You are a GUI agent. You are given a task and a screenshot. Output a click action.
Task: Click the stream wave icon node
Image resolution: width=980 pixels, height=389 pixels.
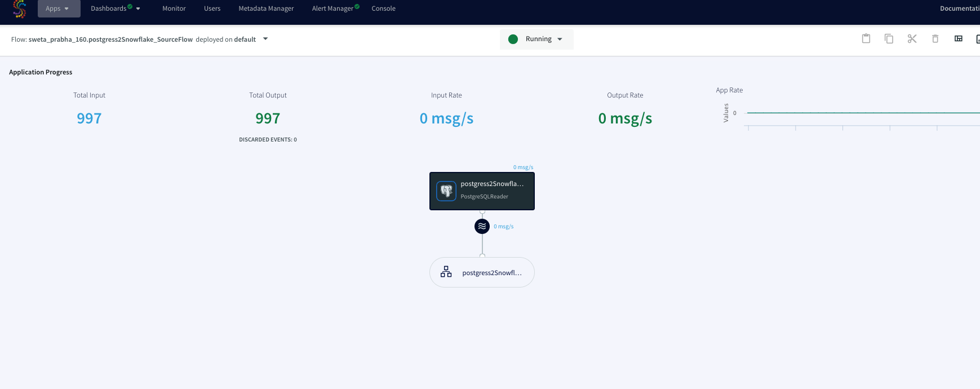[x=482, y=226]
